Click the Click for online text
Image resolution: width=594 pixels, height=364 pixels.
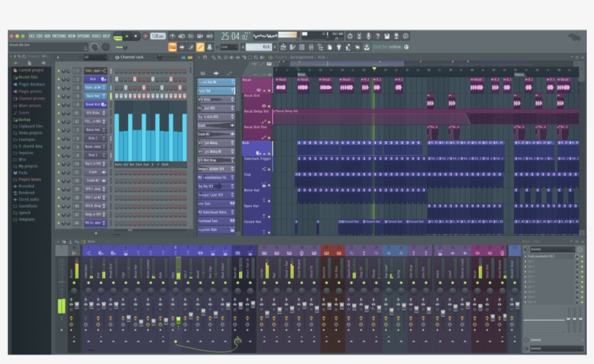pos(387,47)
